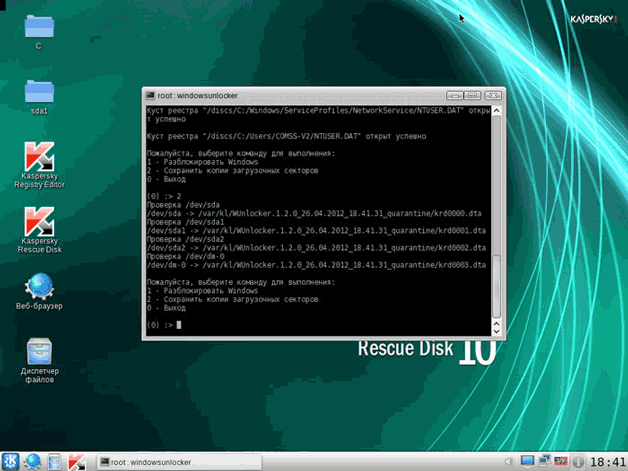Click the terminal scrollbar thumb

497,286
